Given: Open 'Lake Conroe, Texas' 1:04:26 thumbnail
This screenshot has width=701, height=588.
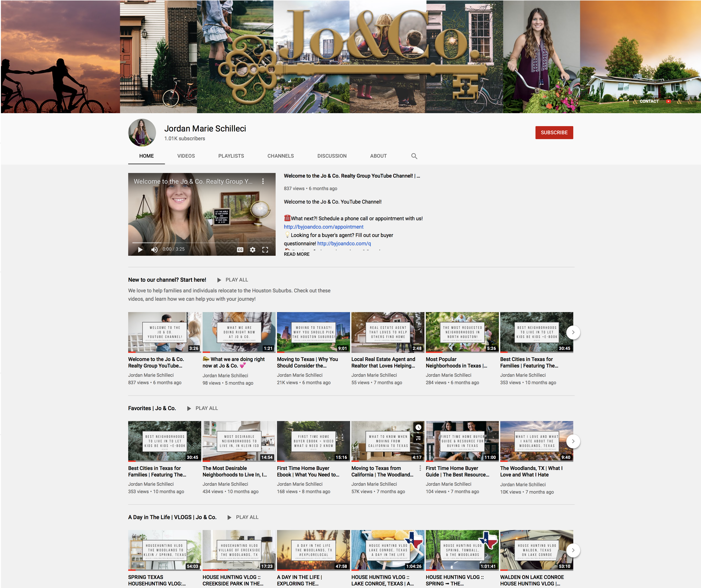Looking at the screenshot, I should coord(388,550).
